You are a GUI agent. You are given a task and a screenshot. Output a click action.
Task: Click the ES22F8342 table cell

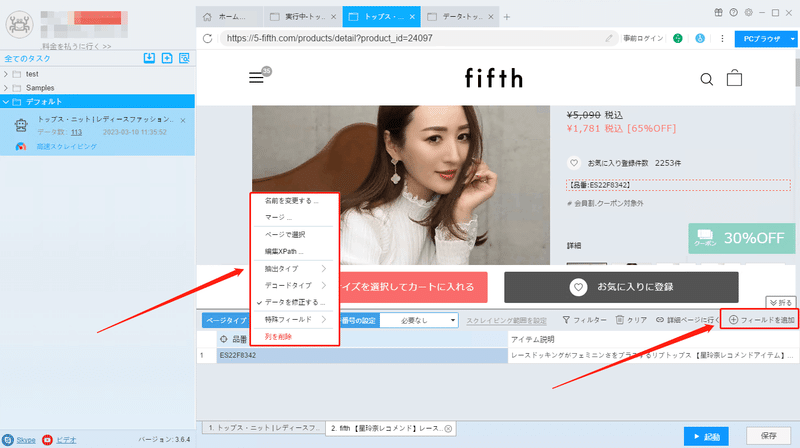362,355
